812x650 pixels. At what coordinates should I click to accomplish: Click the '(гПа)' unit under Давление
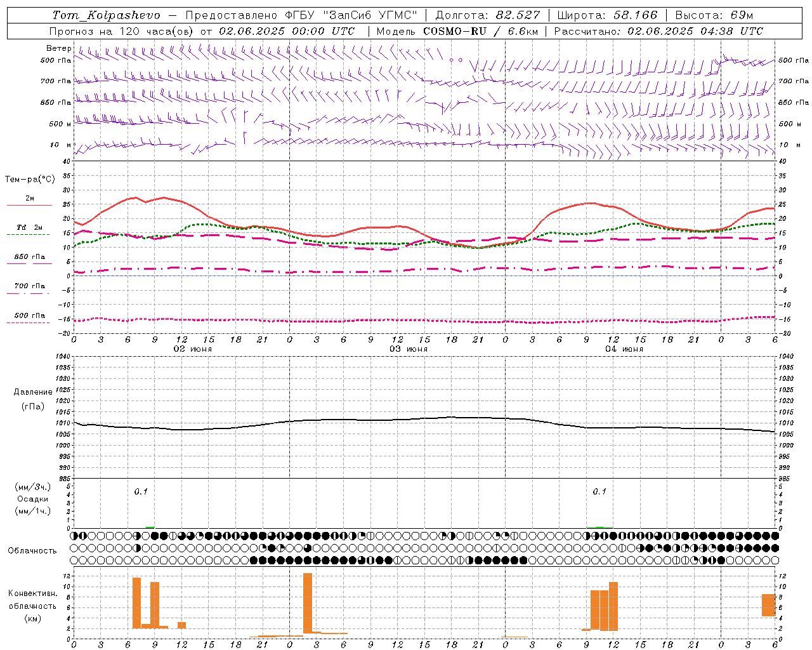pos(33,406)
